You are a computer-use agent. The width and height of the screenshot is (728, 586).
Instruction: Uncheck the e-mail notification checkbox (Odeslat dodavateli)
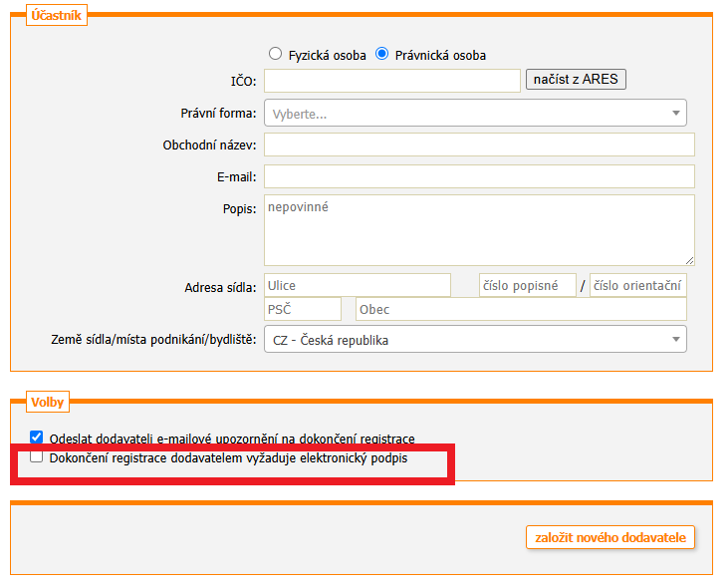coord(37,438)
